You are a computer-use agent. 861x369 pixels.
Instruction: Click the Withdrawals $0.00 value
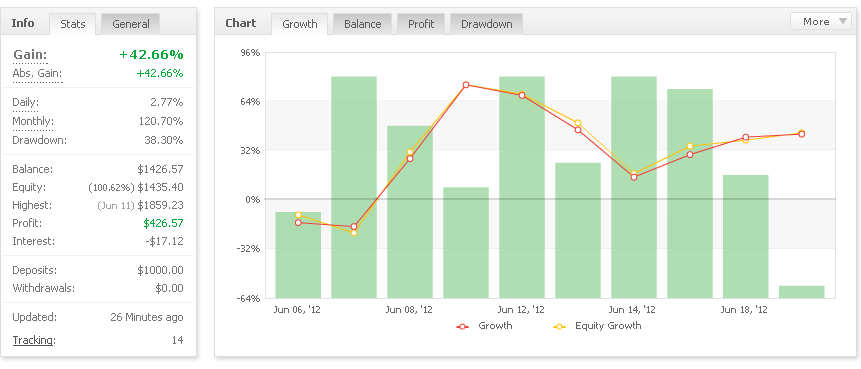pos(170,288)
